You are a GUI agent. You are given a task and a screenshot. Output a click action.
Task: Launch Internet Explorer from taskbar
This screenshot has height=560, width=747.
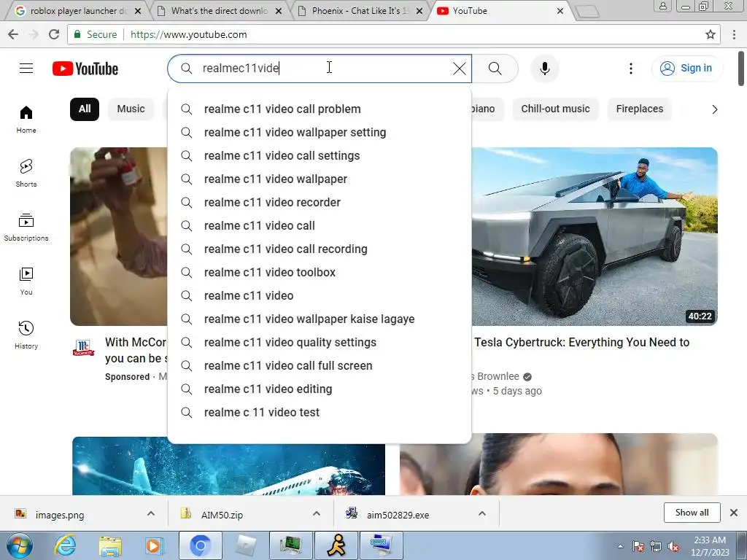pos(65,545)
